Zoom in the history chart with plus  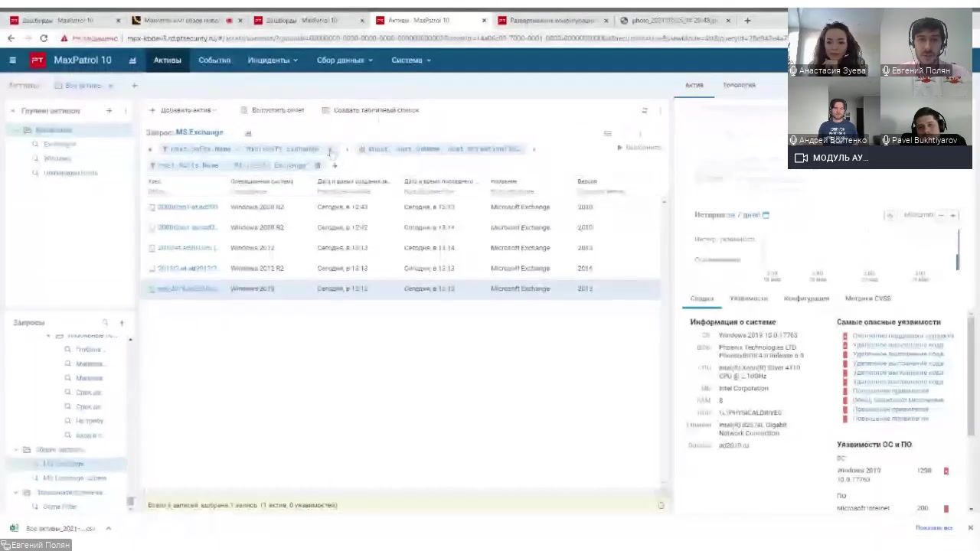pos(952,216)
